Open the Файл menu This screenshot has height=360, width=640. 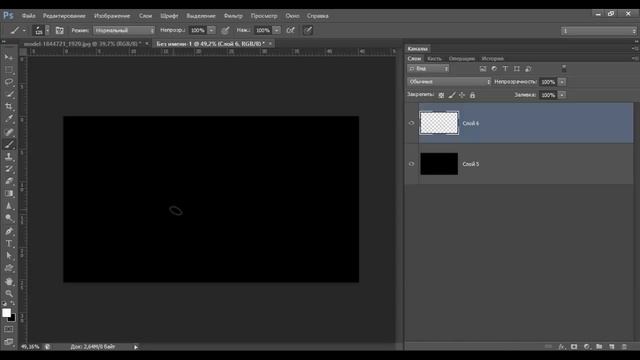pos(29,16)
